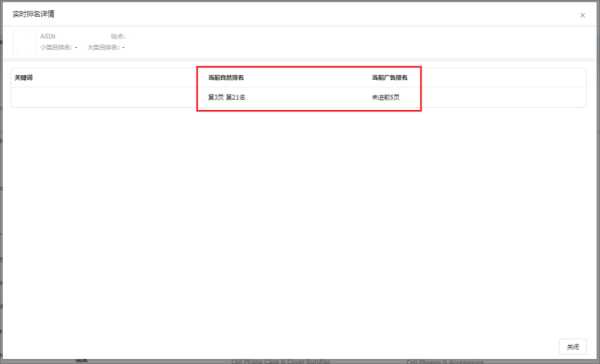Click the 关闭 button at the dialog bottom
Viewport: 600px width, 364px height.
click(573, 347)
